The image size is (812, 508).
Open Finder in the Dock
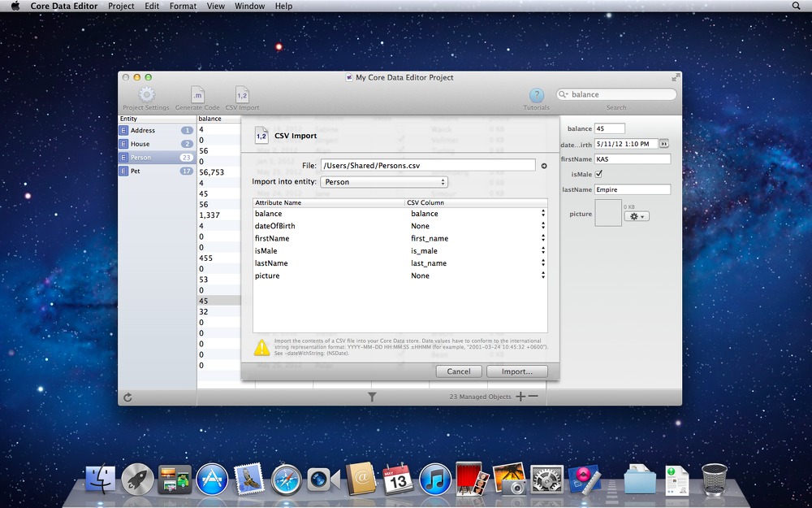click(100, 479)
